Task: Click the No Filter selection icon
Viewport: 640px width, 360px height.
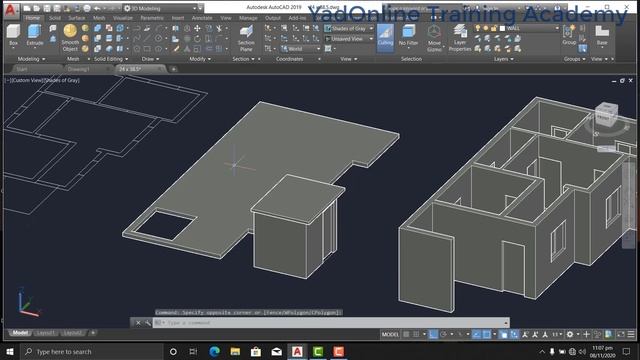Action: tap(408, 36)
